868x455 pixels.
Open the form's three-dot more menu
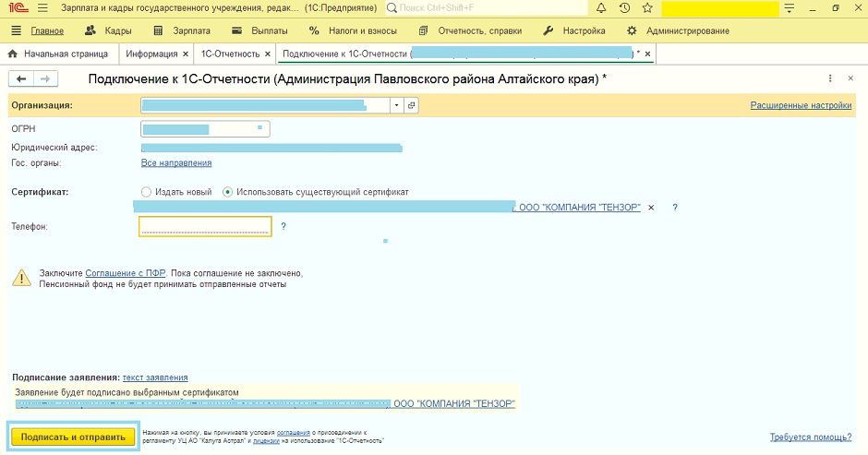coord(830,78)
